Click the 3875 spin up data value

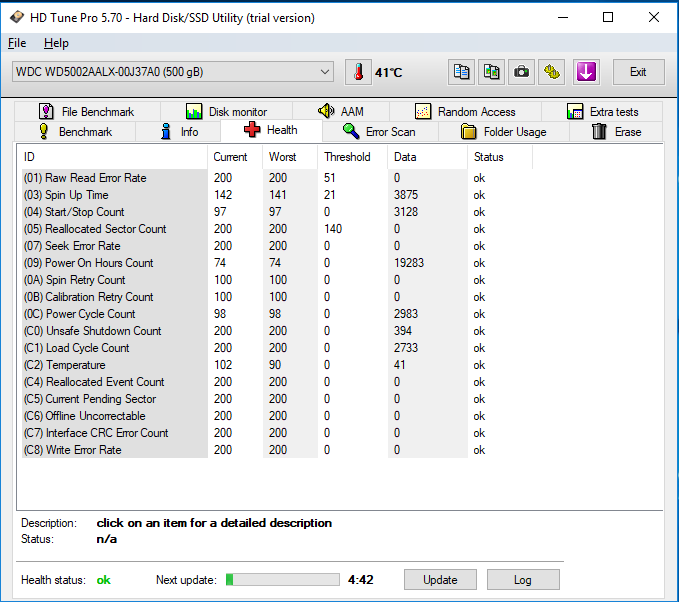click(x=406, y=195)
